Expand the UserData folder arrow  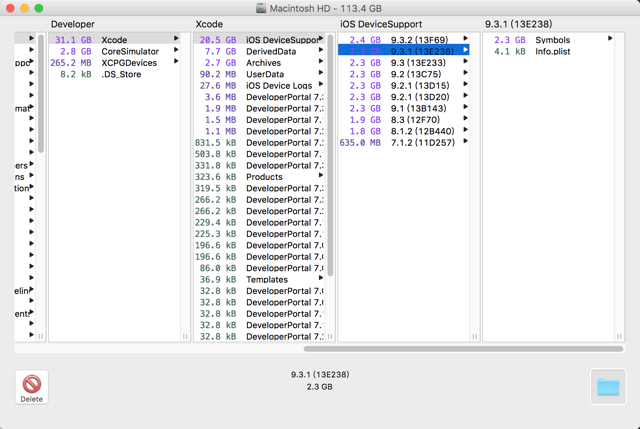point(321,73)
